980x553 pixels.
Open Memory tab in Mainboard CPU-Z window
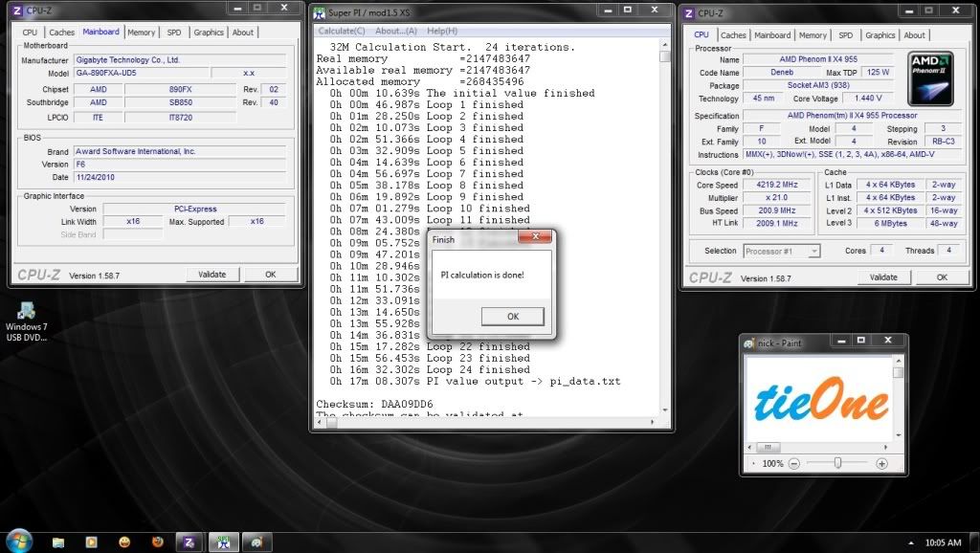pos(142,33)
